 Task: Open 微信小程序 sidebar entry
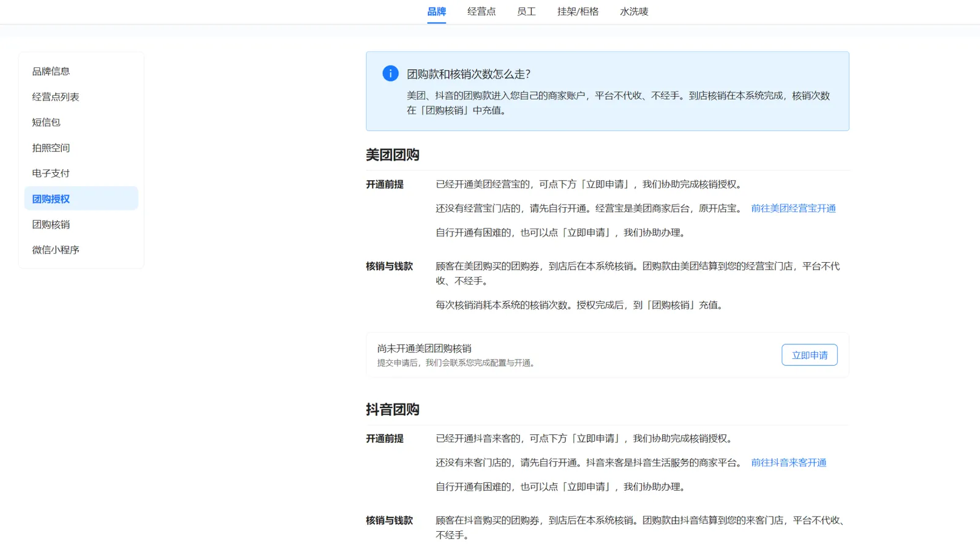pos(81,250)
